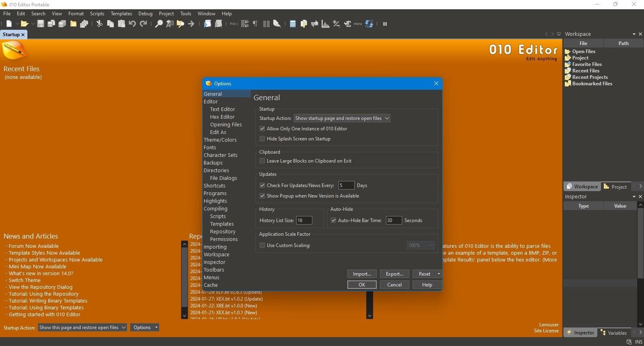Open the Calculator tool icon
Image resolution: width=644 pixels, height=346 pixels.
point(293,24)
